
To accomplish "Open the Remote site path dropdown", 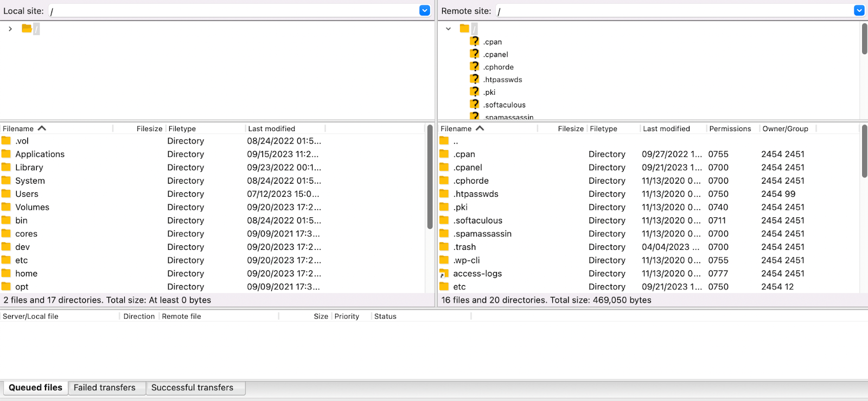I will click(859, 10).
